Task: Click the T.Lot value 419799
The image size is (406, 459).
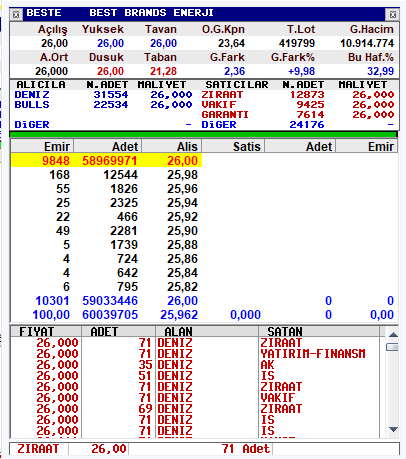Action: (x=297, y=43)
